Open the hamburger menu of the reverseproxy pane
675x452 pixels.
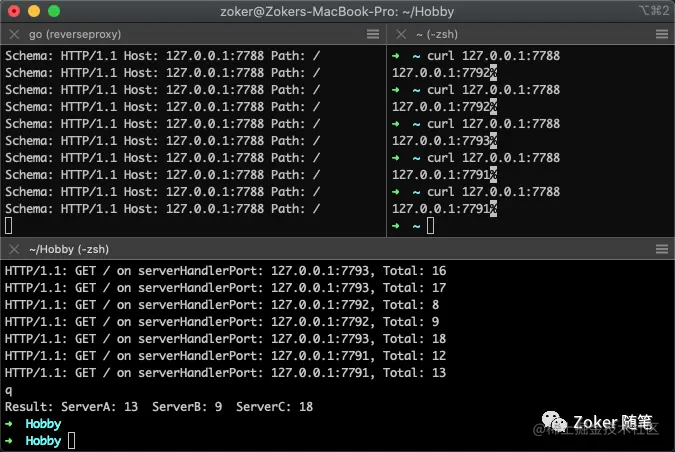pyautogui.click(x=373, y=34)
